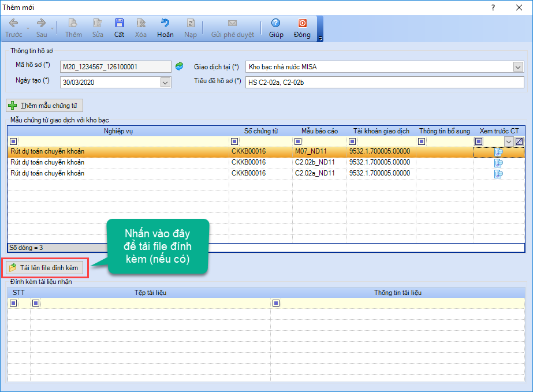This screenshot has width=533, height=392.
Task: Open Trước button dropdown arrow
Action: coord(28,28)
